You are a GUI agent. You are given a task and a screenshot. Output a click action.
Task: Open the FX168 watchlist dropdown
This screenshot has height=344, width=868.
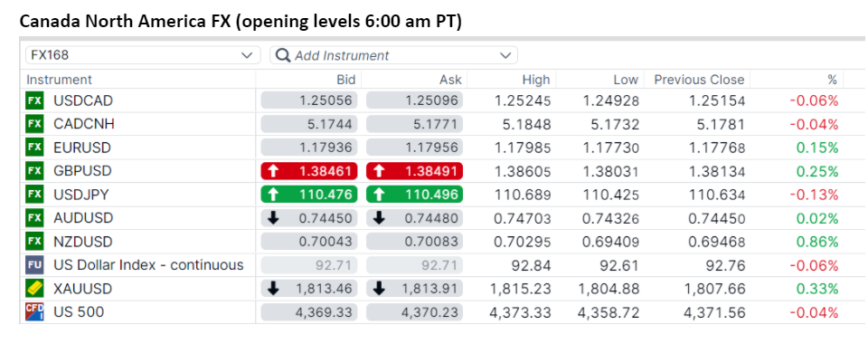point(143,55)
